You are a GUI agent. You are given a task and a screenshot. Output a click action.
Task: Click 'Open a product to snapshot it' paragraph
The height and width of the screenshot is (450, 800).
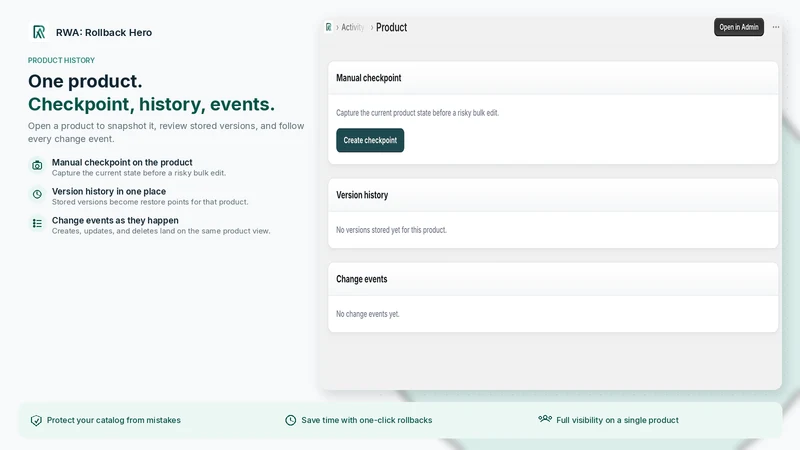click(166, 132)
